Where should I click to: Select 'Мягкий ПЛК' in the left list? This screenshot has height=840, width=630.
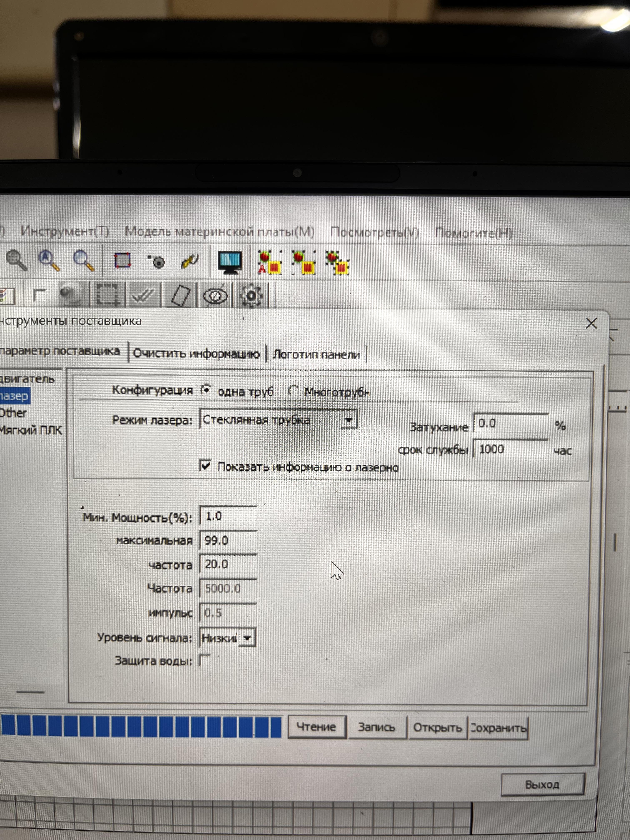(31, 430)
